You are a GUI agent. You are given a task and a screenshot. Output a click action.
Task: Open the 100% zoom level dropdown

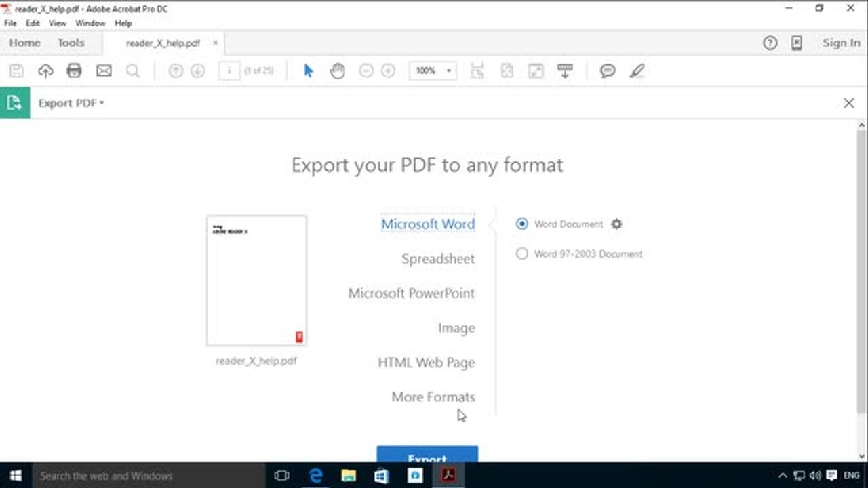click(x=433, y=70)
